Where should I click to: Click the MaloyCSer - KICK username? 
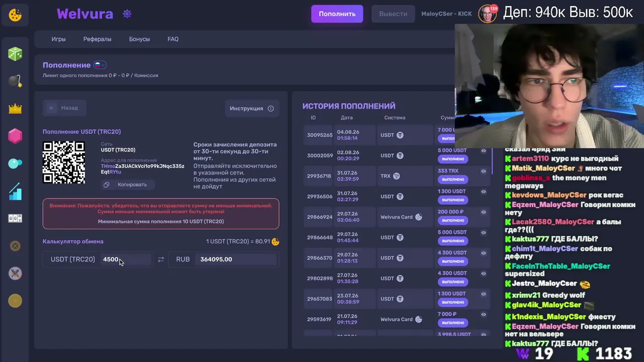(x=447, y=14)
